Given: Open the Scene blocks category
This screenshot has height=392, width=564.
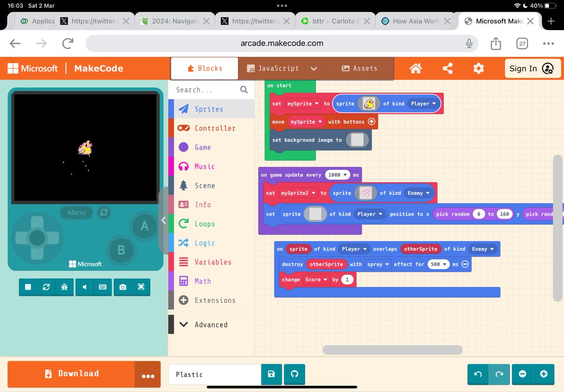Looking at the screenshot, I should (211, 186).
